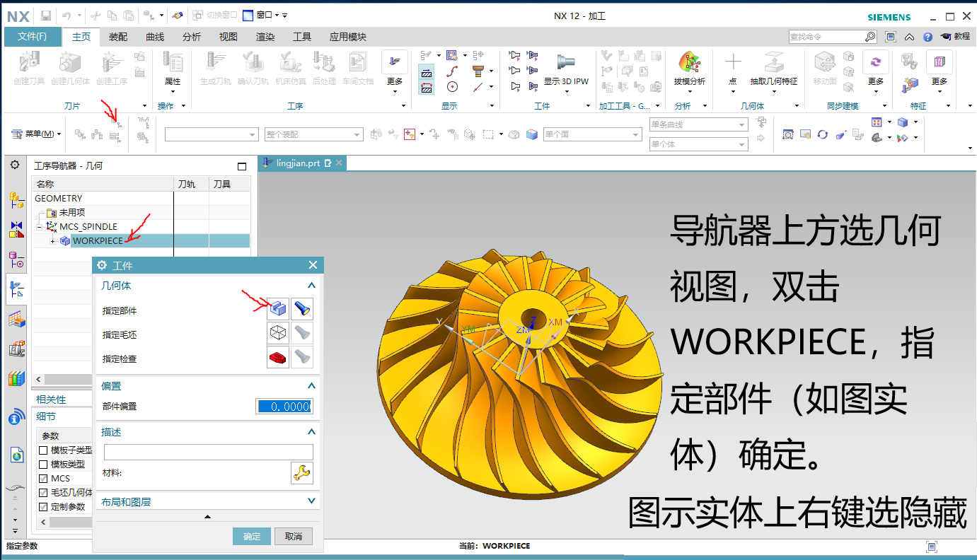Click the Geometry View icon in navigator toolbar
977x560 pixels.
[115, 122]
